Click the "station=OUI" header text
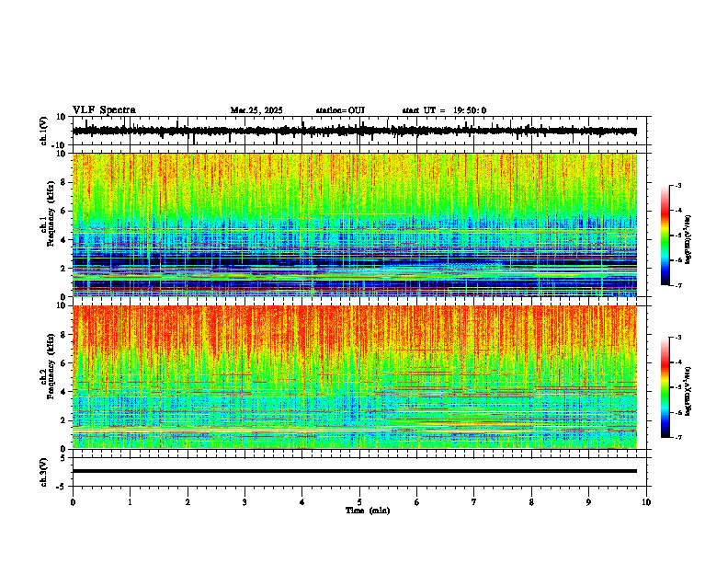Viewport: 728px width, 563px height. pos(340,110)
